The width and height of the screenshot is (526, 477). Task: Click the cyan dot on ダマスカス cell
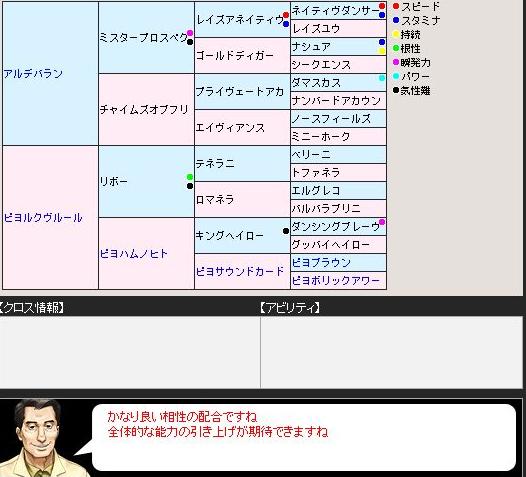(382, 78)
